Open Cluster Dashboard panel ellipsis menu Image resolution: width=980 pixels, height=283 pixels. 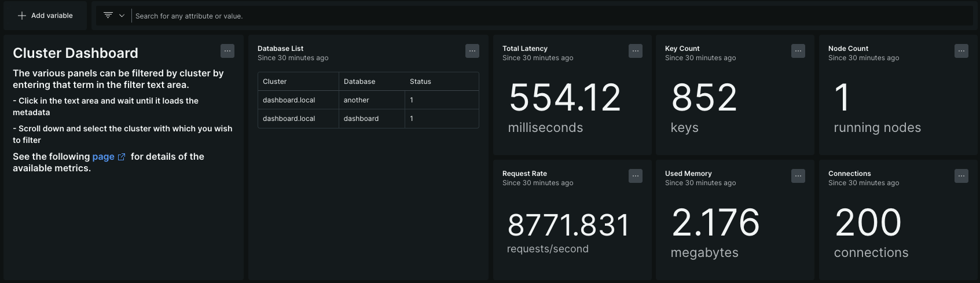(227, 51)
